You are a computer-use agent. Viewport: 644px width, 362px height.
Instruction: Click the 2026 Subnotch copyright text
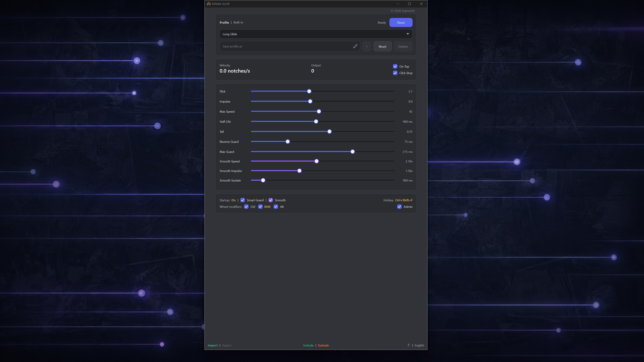[402, 11]
